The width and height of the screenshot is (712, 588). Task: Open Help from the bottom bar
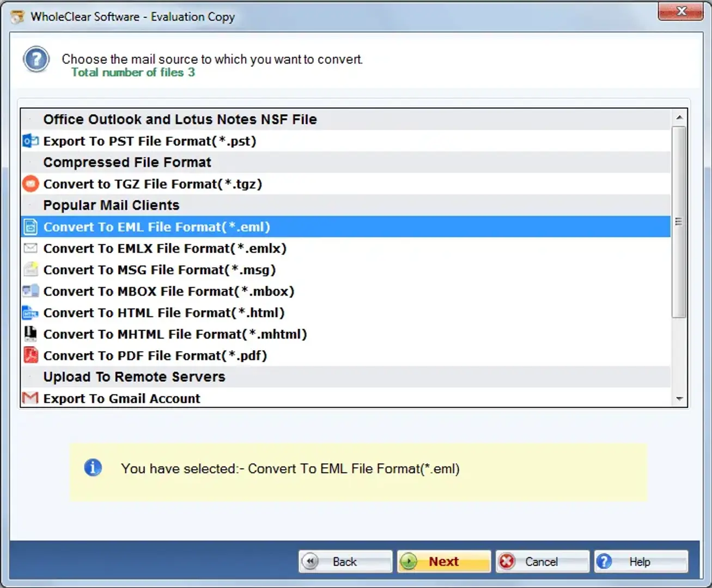click(x=640, y=561)
